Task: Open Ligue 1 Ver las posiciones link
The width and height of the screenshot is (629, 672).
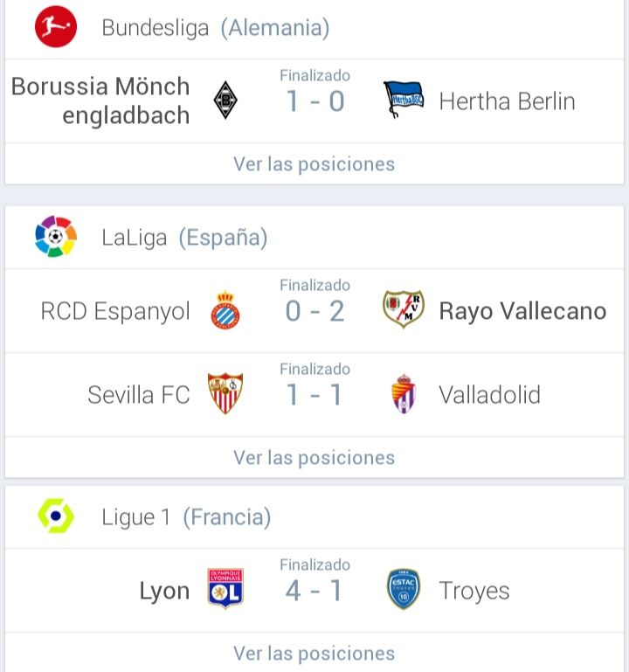Action: tap(314, 653)
